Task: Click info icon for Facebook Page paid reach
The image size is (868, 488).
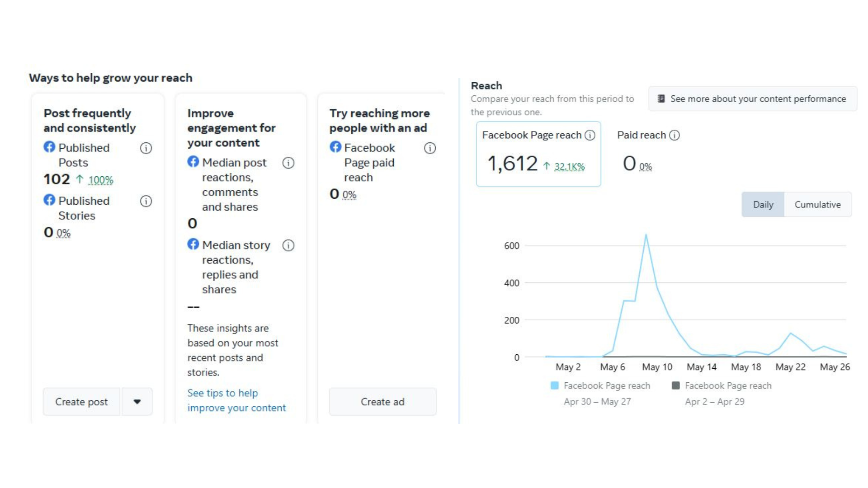Action: (x=429, y=148)
